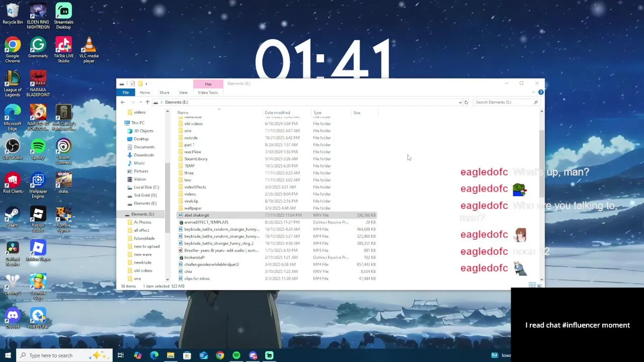Open Outlook taskbar icon
644x362 pixels.
[203, 355]
